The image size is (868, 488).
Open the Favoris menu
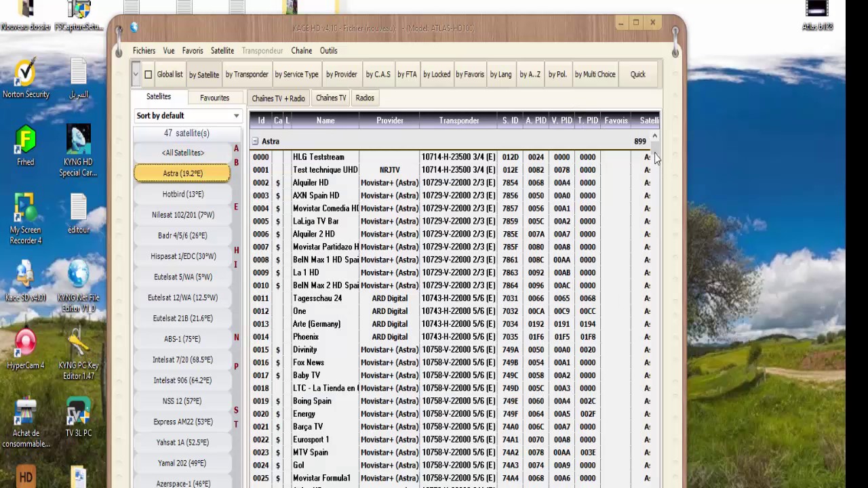pos(193,51)
